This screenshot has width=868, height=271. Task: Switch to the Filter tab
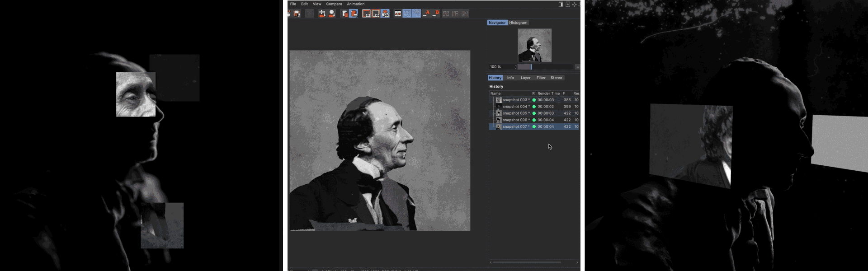click(541, 78)
